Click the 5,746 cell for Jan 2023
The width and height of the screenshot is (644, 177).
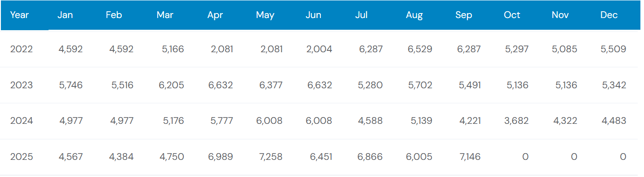71,85
